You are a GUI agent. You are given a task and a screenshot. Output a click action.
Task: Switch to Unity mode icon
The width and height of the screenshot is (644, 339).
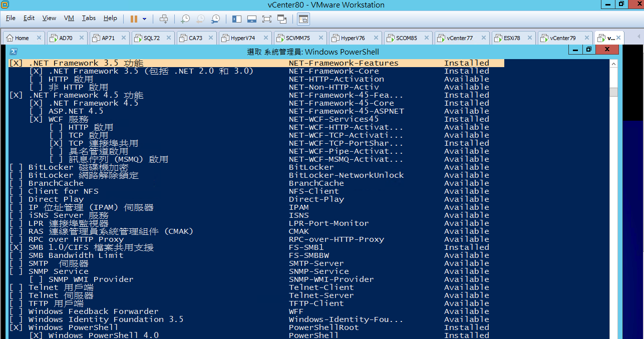(282, 19)
